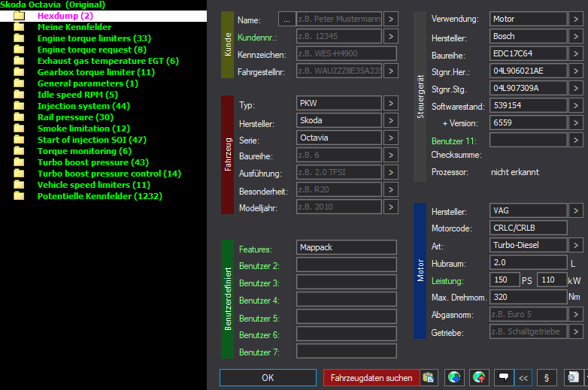Click the globe icon with blue download arrow
This screenshot has width=588, height=390.
pos(454,378)
